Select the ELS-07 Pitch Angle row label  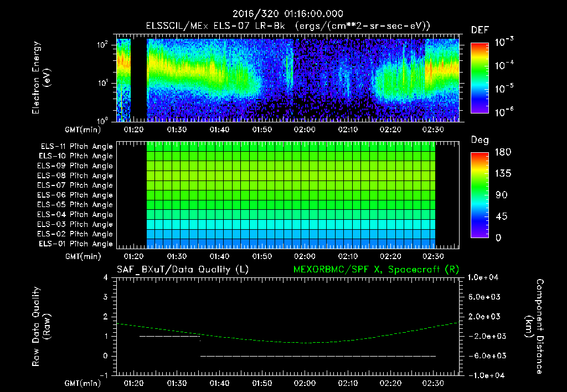[x=75, y=185]
